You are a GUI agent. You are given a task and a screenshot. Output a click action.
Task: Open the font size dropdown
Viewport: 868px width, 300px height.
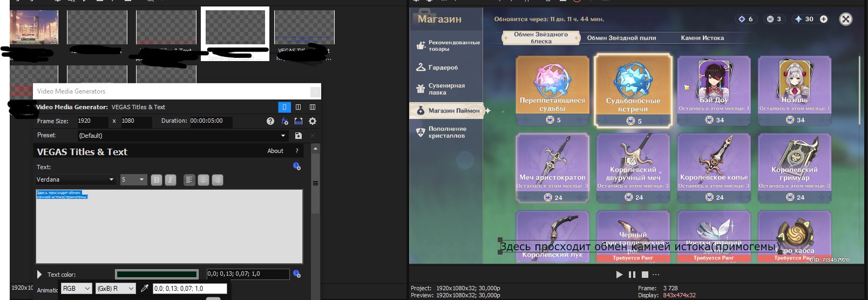133,179
